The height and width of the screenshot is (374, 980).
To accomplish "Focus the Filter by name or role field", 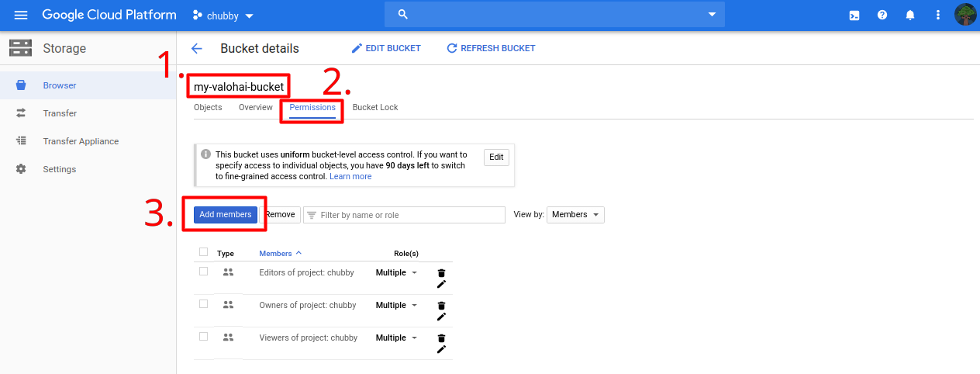I will [x=404, y=215].
